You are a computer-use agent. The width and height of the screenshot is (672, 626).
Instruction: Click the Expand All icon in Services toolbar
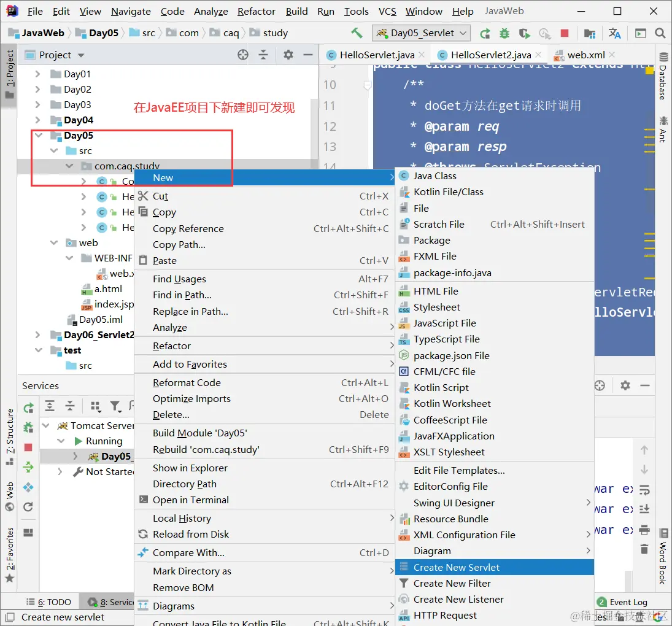[x=50, y=405]
